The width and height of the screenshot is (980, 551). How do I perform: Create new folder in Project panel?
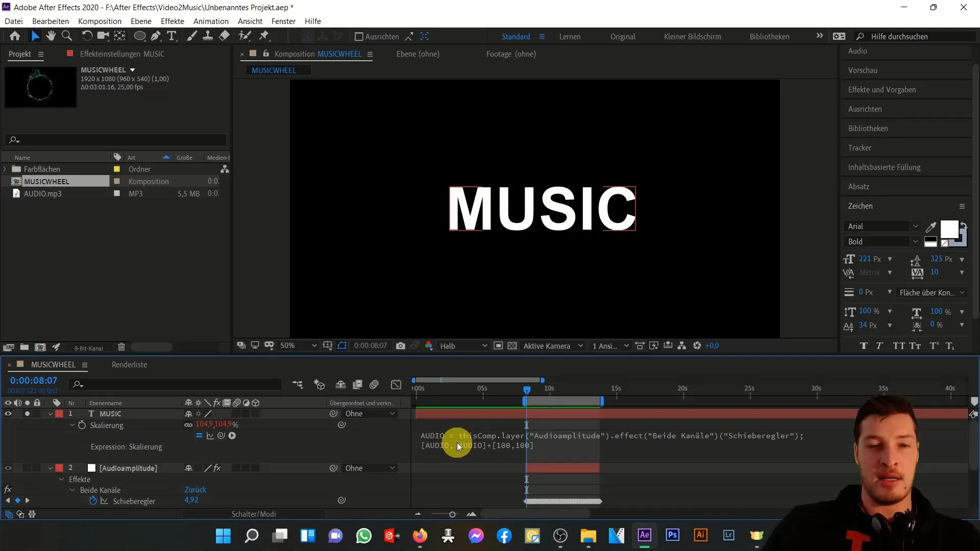24,347
